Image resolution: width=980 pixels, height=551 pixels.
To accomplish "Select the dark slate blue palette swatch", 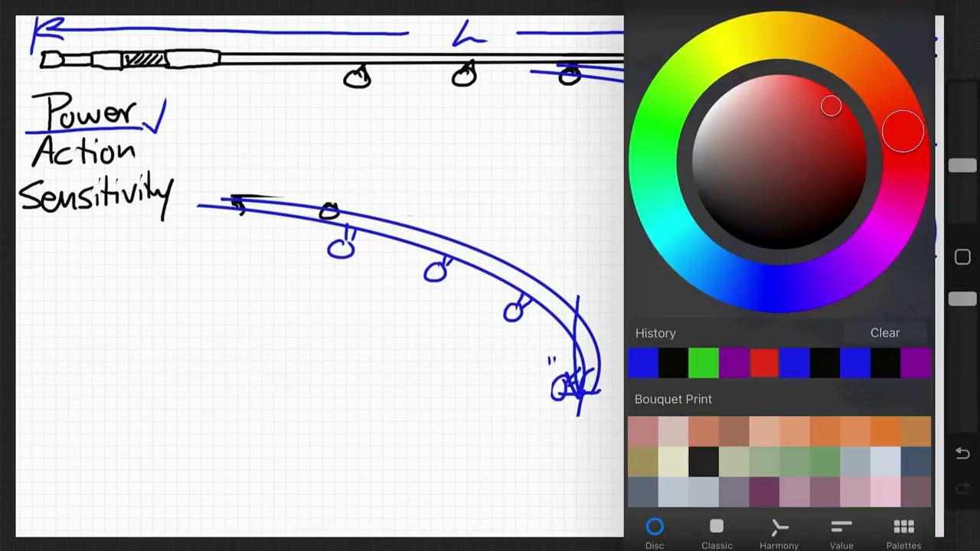I will click(x=916, y=461).
